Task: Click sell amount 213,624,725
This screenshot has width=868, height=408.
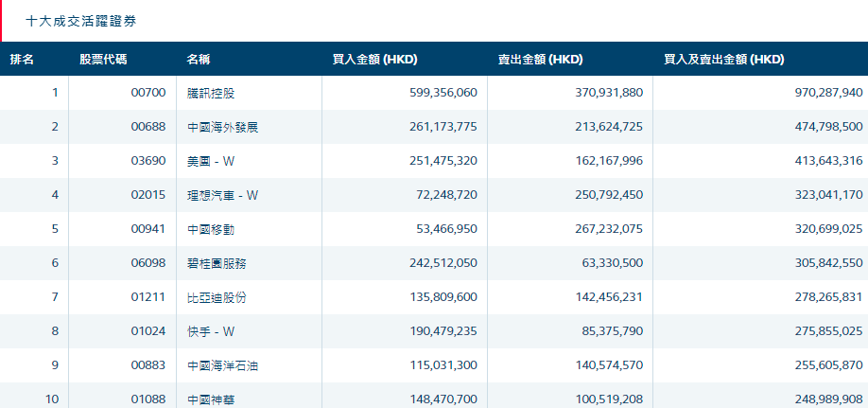Action: (x=610, y=127)
